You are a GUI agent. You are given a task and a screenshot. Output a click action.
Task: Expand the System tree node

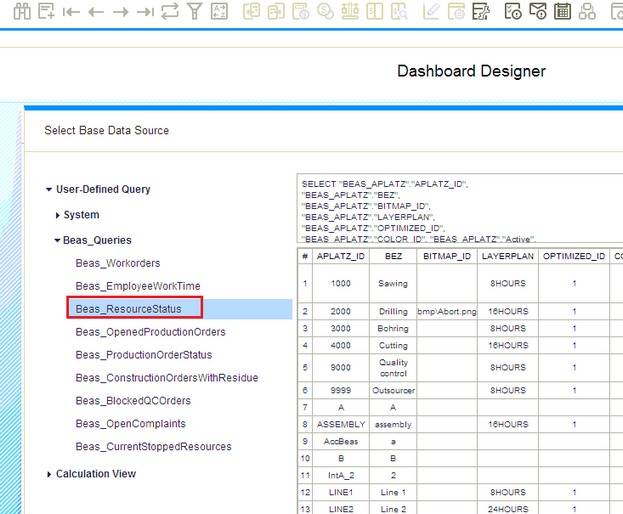click(58, 215)
